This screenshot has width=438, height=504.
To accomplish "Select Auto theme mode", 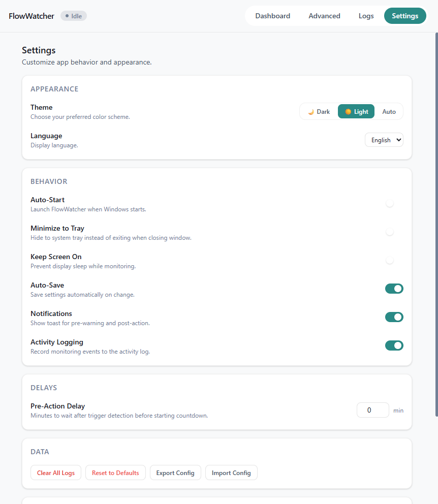I will [x=389, y=111].
